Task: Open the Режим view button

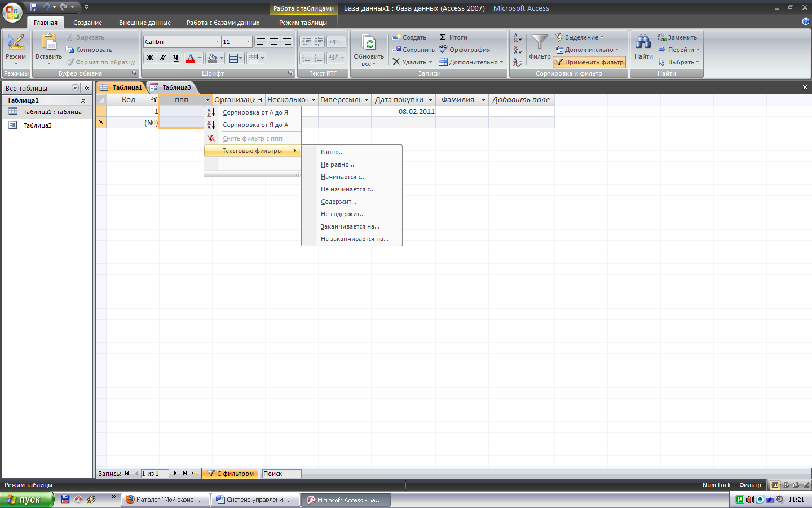Action: click(x=16, y=49)
